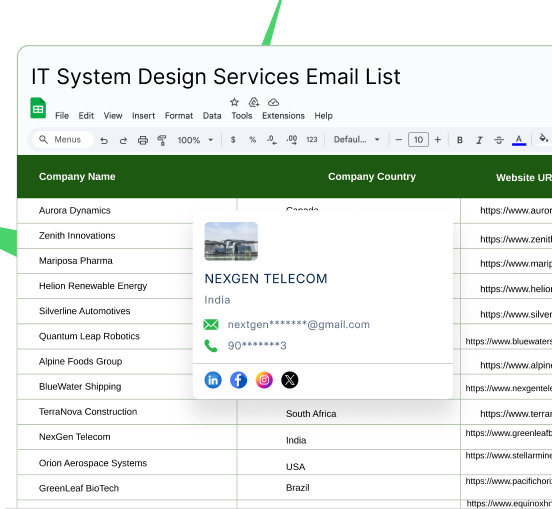The image size is (552, 509).
Task: Format as currency with dollar icon
Action: [233, 140]
